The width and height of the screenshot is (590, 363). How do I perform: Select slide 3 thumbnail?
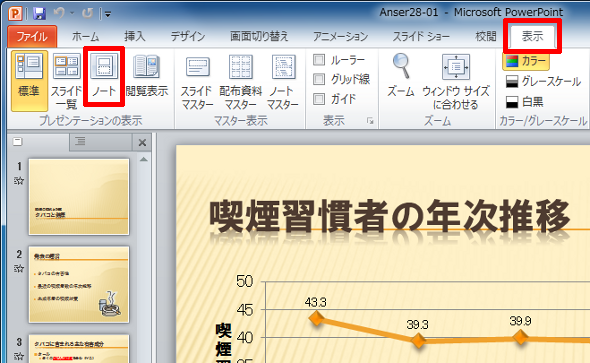point(79,349)
